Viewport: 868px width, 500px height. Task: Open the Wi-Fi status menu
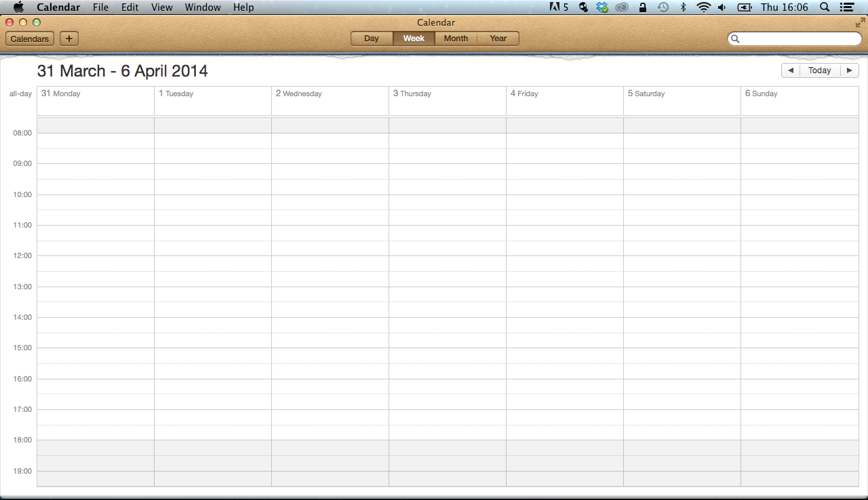pyautogui.click(x=703, y=7)
